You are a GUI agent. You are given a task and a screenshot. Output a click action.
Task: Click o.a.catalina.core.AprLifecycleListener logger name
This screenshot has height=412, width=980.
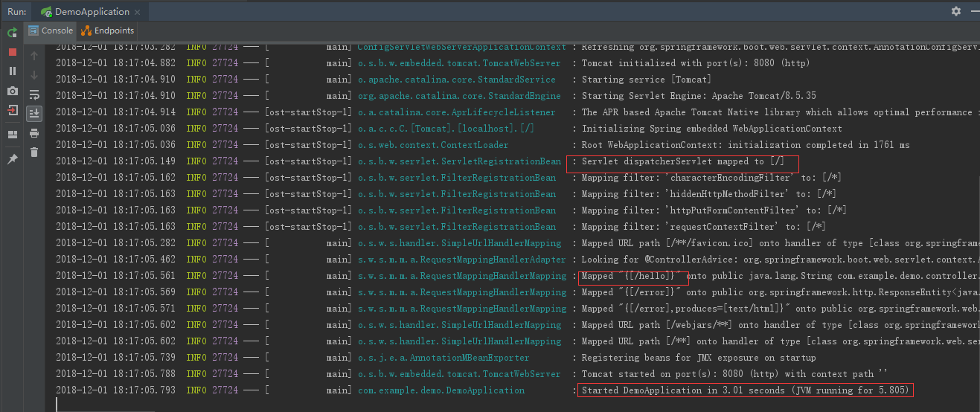click(x=457, y=112)
